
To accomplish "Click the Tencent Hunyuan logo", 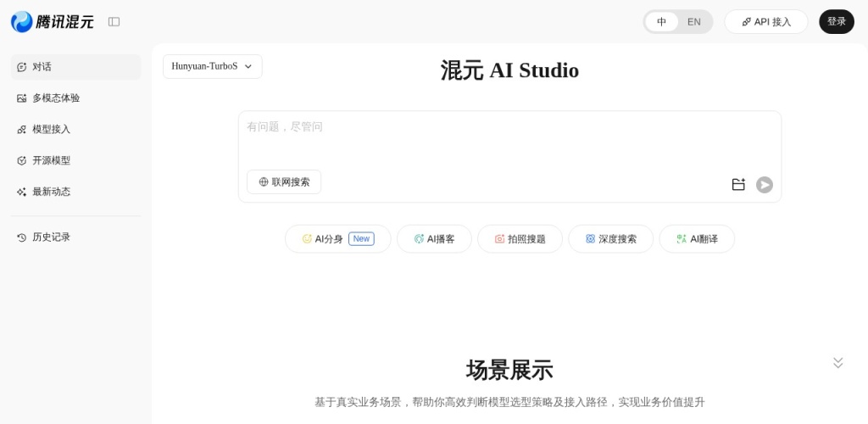I will click(52, 22).
